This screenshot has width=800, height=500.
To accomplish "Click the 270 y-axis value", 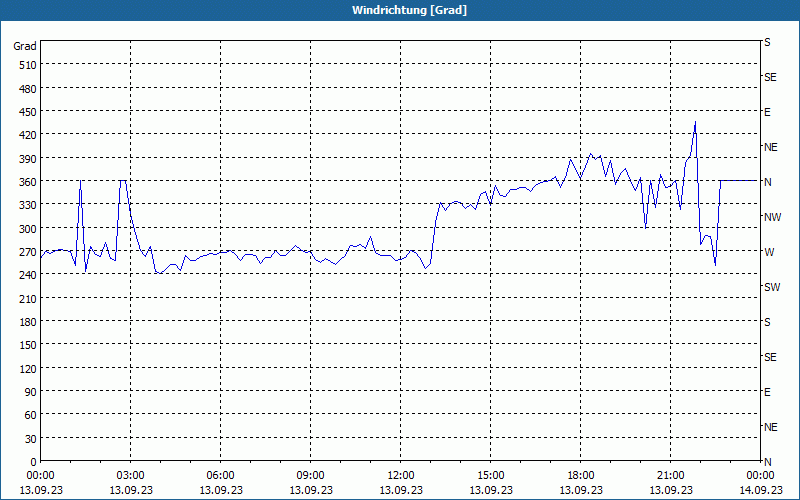I will [28, 252].
